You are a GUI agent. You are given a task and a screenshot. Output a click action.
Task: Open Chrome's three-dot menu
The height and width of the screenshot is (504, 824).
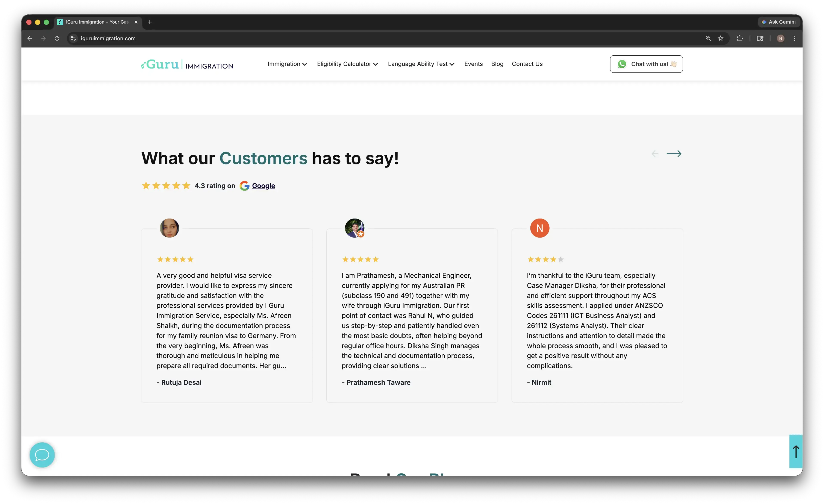point(794,38)
